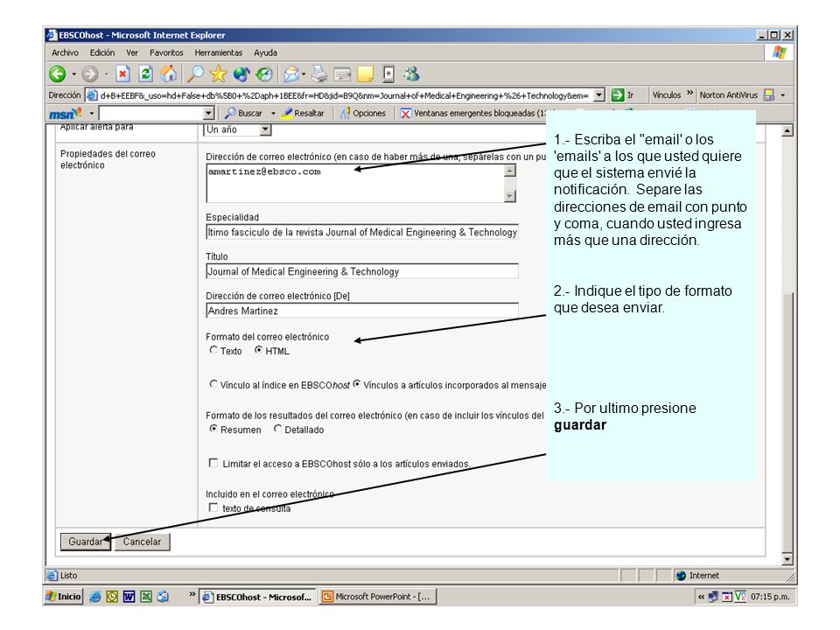
Task: Click the Messenger people icon in toolbar
Action: point(411,73)
